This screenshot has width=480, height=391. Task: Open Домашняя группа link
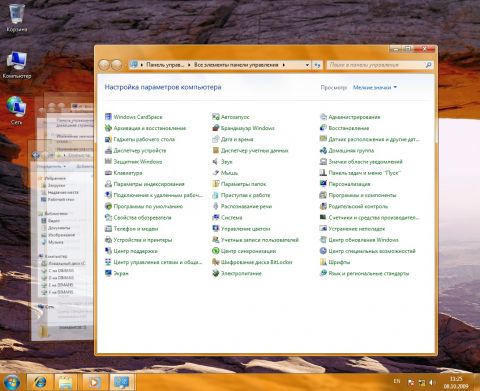point(351,151)
